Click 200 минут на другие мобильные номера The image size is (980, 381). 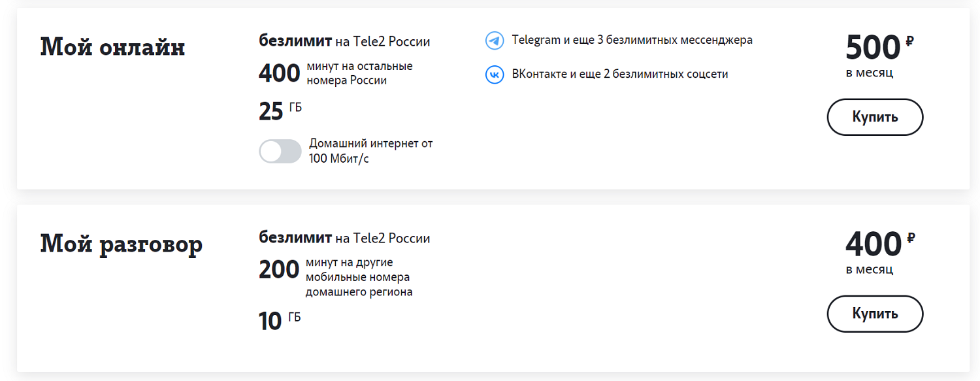(x=333, y=269)
